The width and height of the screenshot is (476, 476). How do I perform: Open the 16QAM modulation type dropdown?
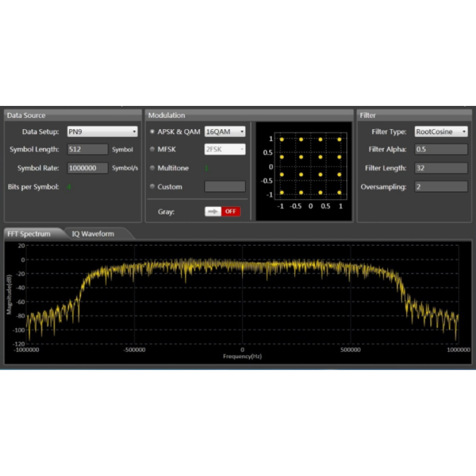[224, 131]
